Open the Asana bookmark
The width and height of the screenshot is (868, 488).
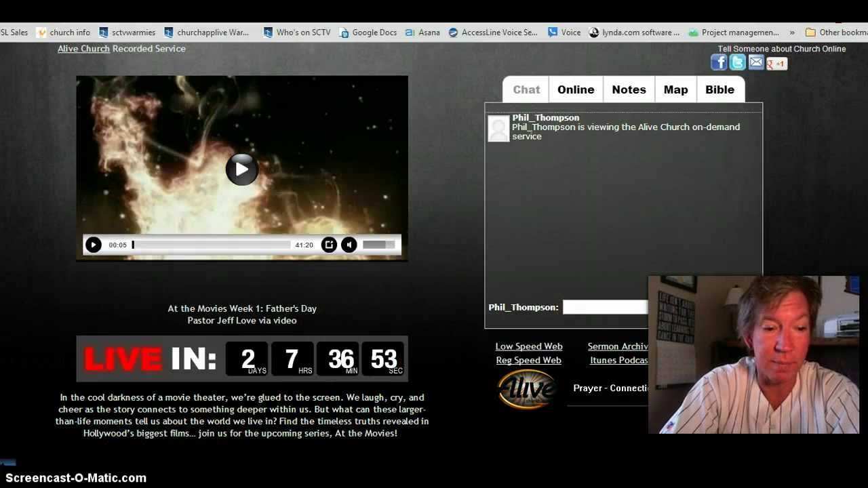422,32
